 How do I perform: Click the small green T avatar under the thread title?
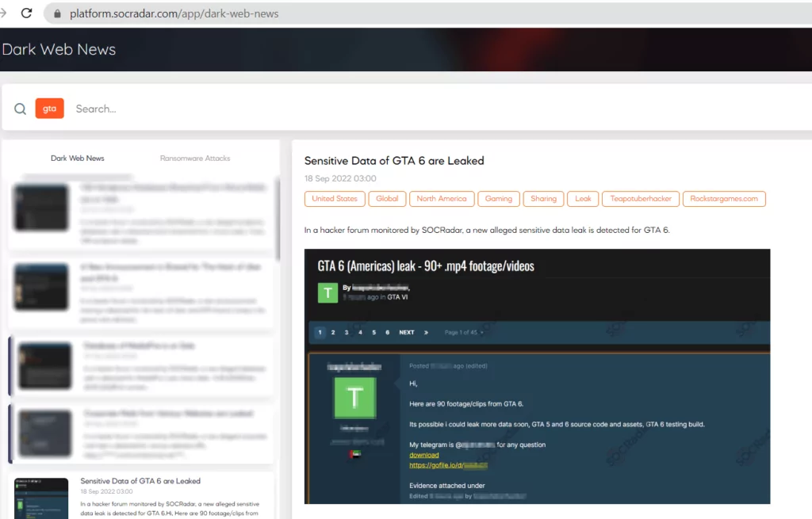click(327, 293)
